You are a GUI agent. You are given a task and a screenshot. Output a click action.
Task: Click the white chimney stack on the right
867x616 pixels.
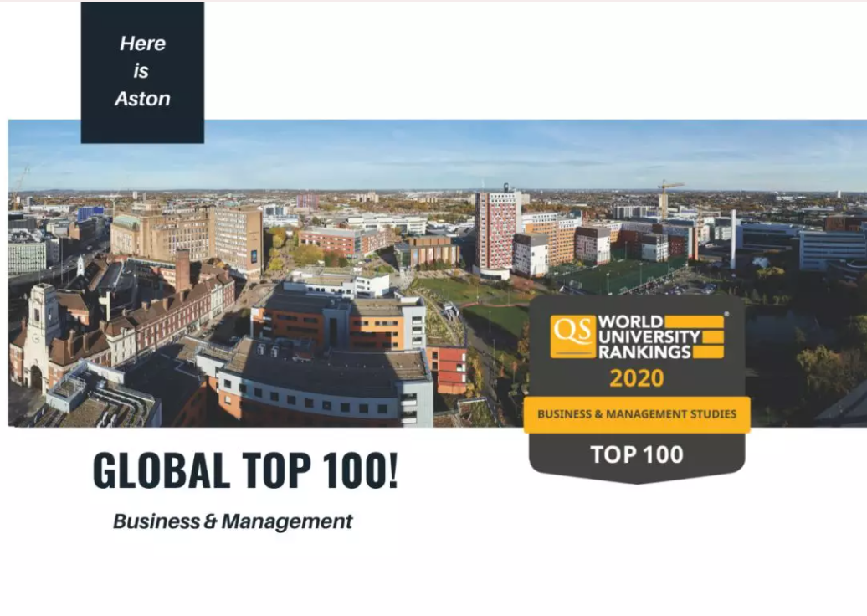pos(733,239)
